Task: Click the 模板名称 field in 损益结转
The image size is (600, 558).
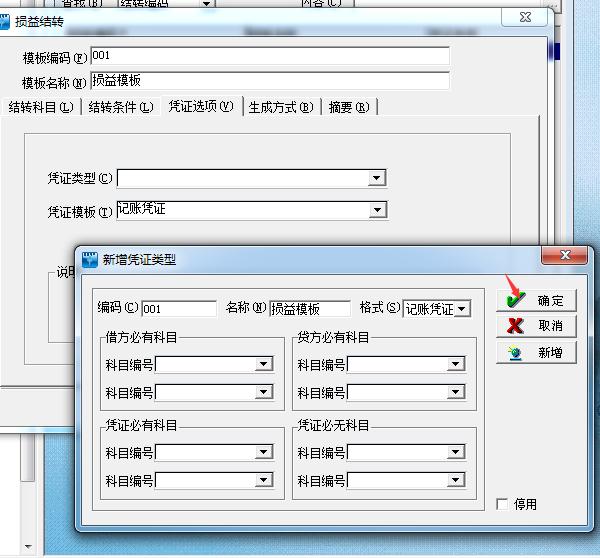Action: pyautogui.click(x=270, y=81)
